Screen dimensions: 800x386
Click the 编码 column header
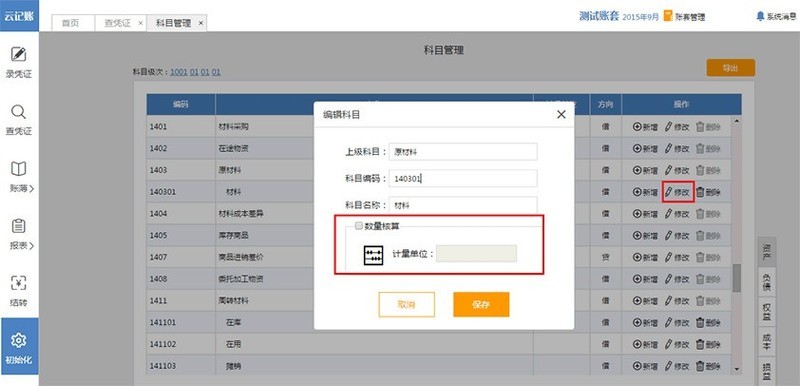coord(181,105)
